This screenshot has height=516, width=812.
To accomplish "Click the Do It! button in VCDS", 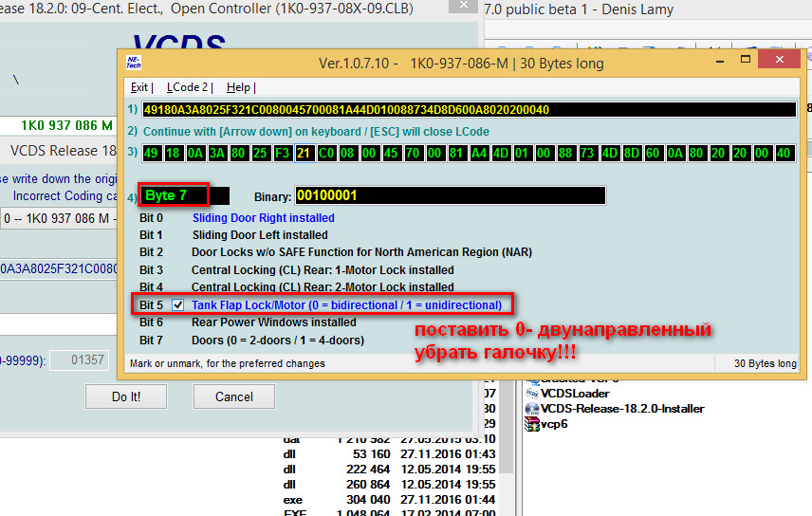I will point(126,396).
